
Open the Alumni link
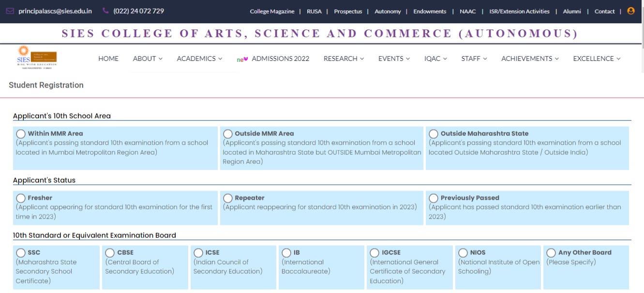point(571,12)
